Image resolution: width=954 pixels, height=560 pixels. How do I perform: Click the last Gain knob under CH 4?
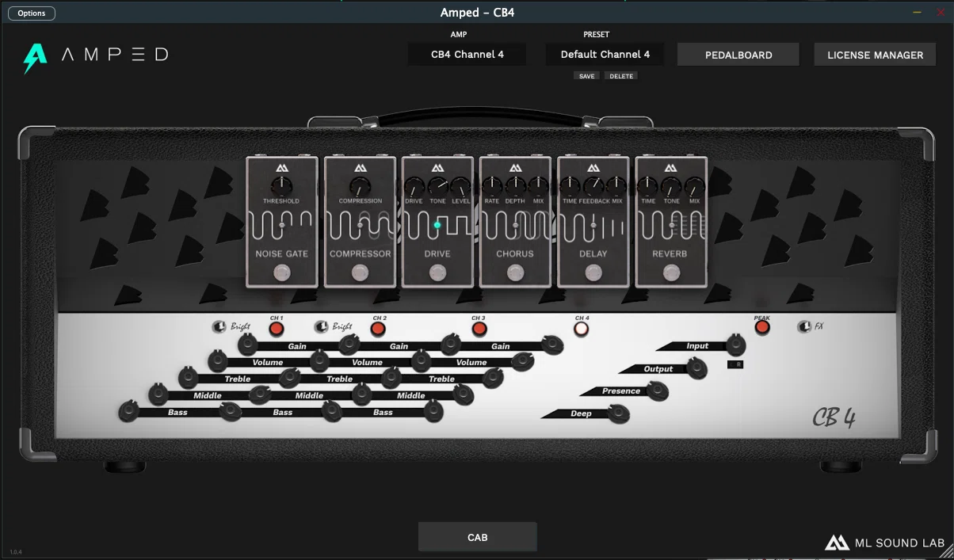coord(552,345)
